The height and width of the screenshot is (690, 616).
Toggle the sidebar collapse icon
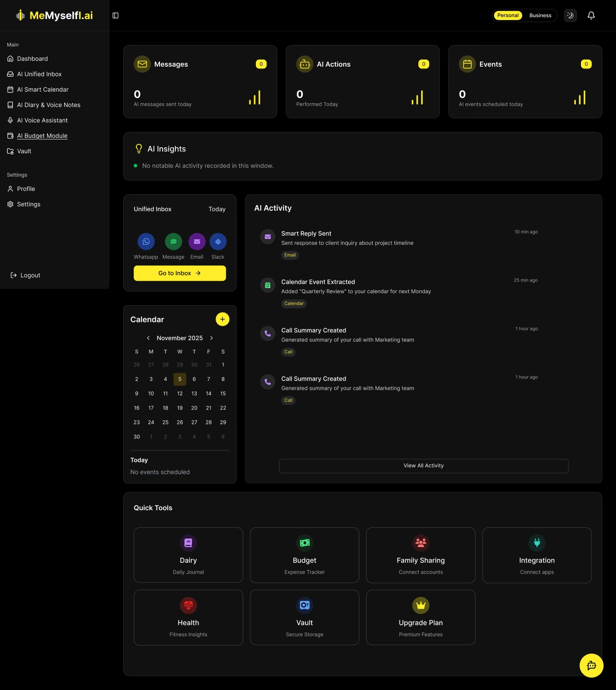(x=115, y=15)
